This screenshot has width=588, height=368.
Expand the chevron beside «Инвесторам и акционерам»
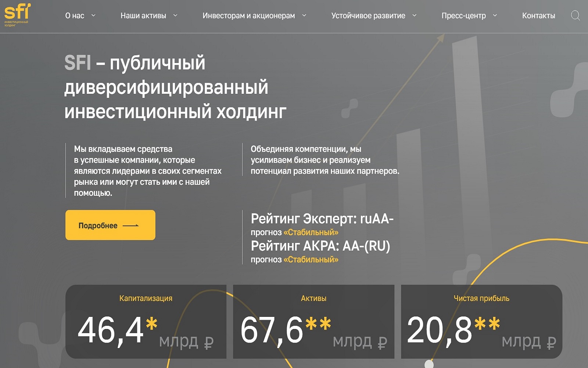click(304, 15)
